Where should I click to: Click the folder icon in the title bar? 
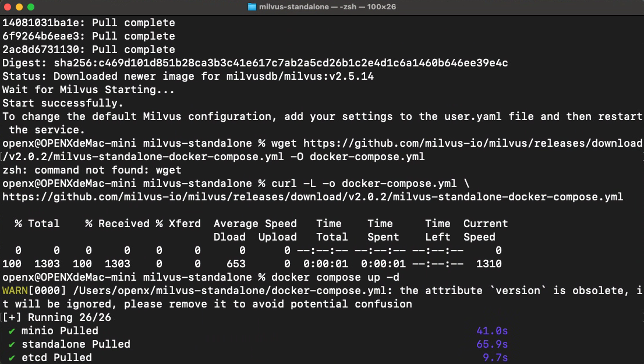pos(252,7)
